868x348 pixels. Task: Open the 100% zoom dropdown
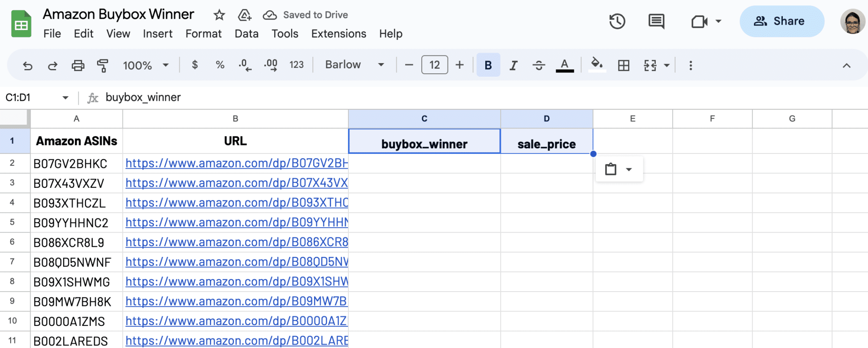[146, 65]
